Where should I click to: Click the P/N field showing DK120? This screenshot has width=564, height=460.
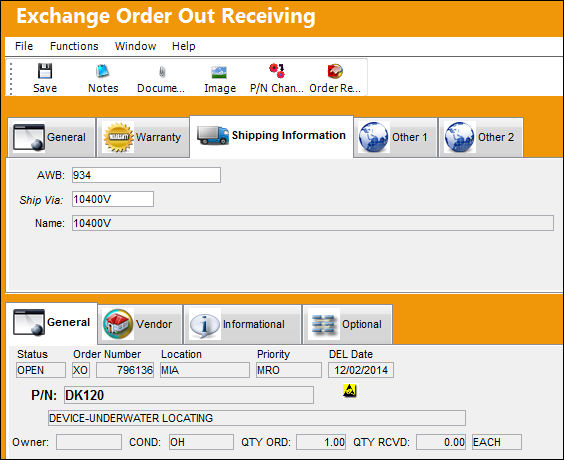point(189,395)
